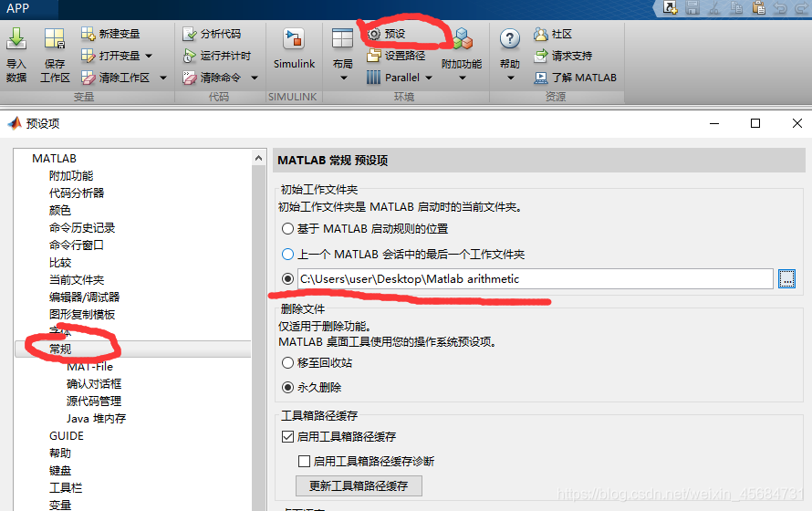Select 工具栏 in preferences tree

(66, 487)
